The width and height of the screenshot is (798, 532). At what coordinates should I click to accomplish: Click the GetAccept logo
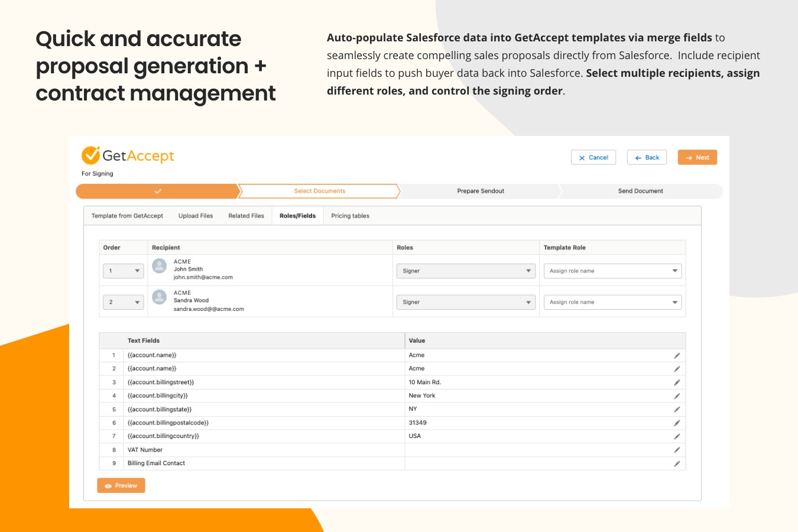[127, 155]
